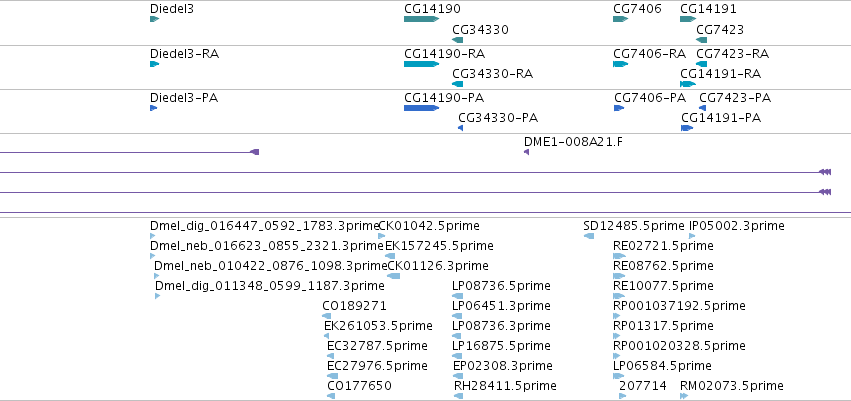Select the Diedel3-PA protein glyph
Screen dimensions: 851x401
pos(154,108)
